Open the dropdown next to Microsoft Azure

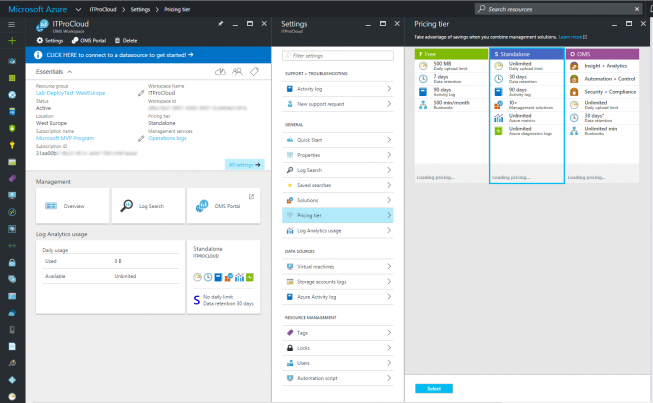coord(78,9)
